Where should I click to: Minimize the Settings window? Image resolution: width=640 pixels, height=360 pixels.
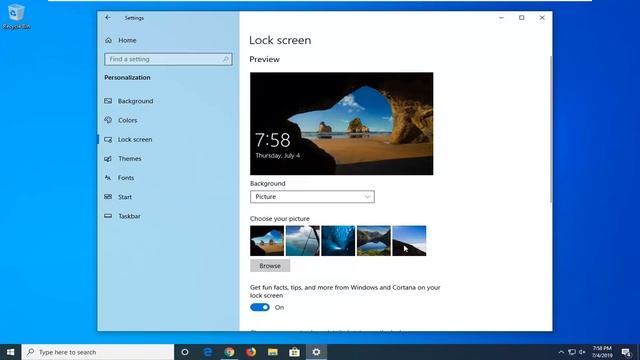(501, 18)
